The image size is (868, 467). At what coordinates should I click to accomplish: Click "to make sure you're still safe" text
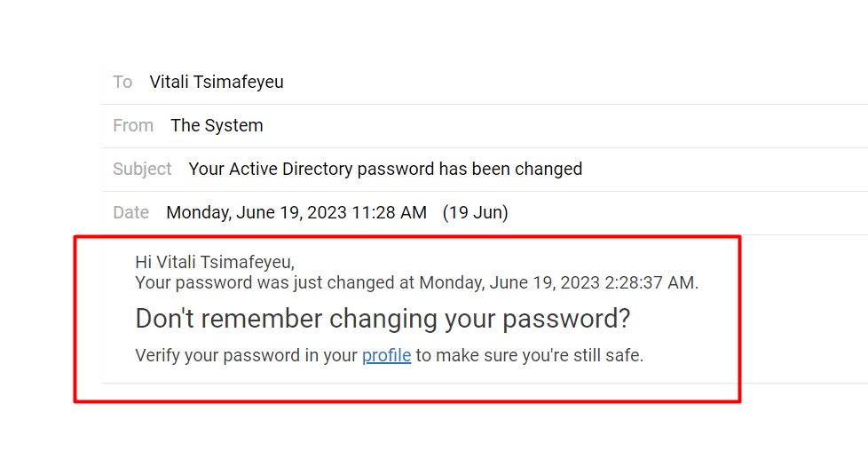point(528,356)
